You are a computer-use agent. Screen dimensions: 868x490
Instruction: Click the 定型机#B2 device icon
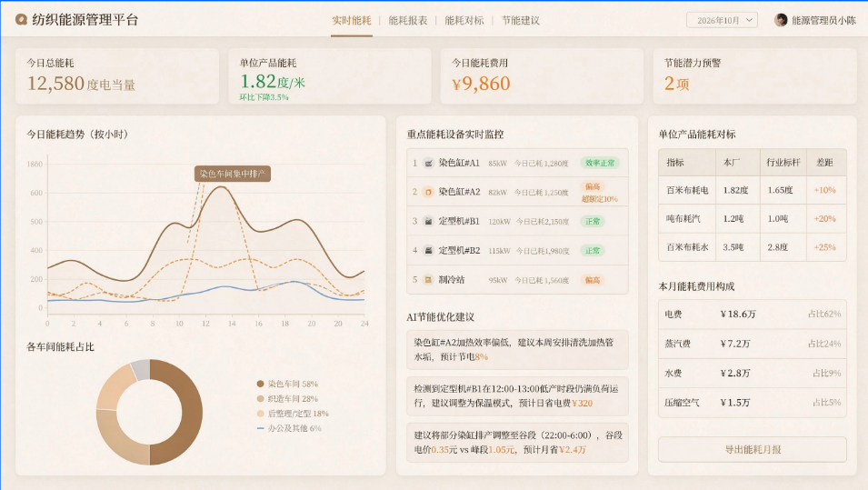click(x=428, y=250)
